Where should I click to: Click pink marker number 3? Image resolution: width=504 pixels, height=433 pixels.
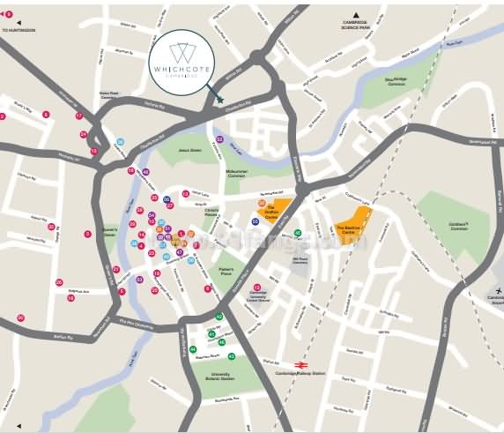(88, 234)
